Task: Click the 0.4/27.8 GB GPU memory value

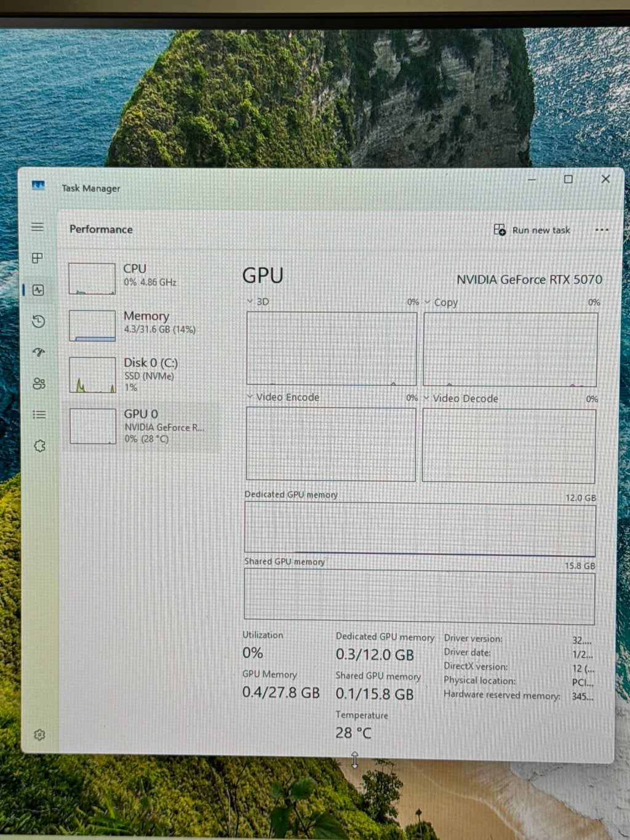Action: 281,692
